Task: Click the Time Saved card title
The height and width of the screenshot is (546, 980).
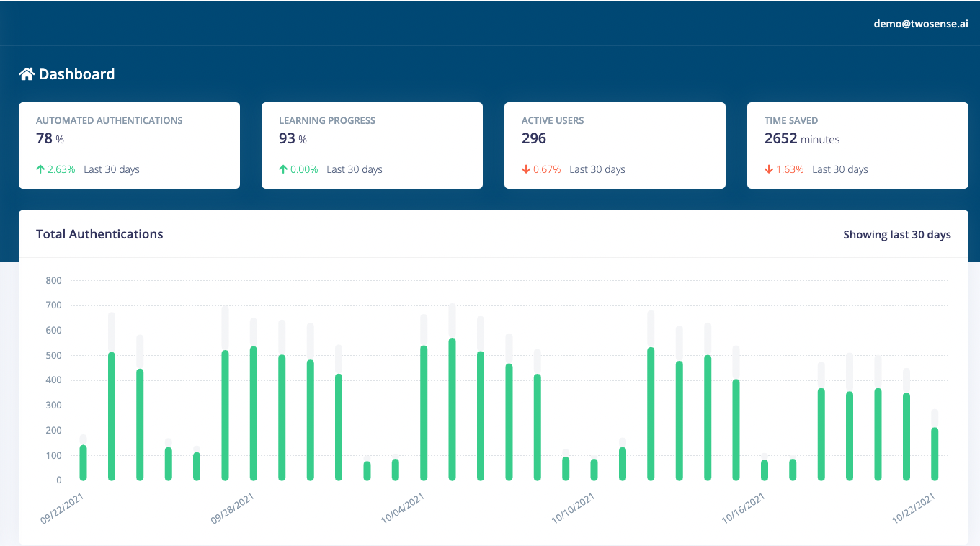Action: [791, 120]
